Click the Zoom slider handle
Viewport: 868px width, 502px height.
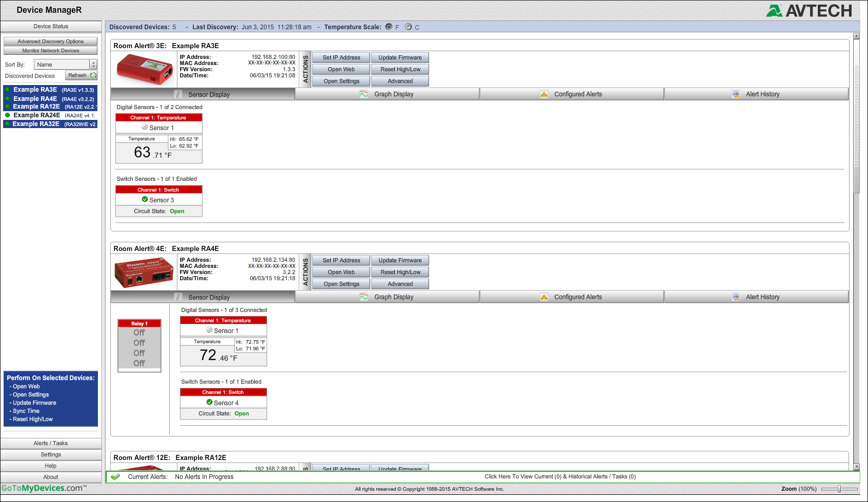[x=839, y=489]
